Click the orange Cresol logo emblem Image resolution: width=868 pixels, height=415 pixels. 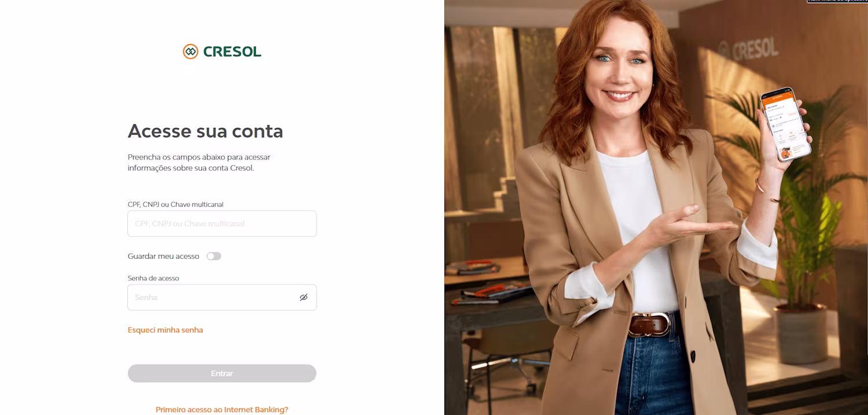pyautogui.click(x=190, y=51)
